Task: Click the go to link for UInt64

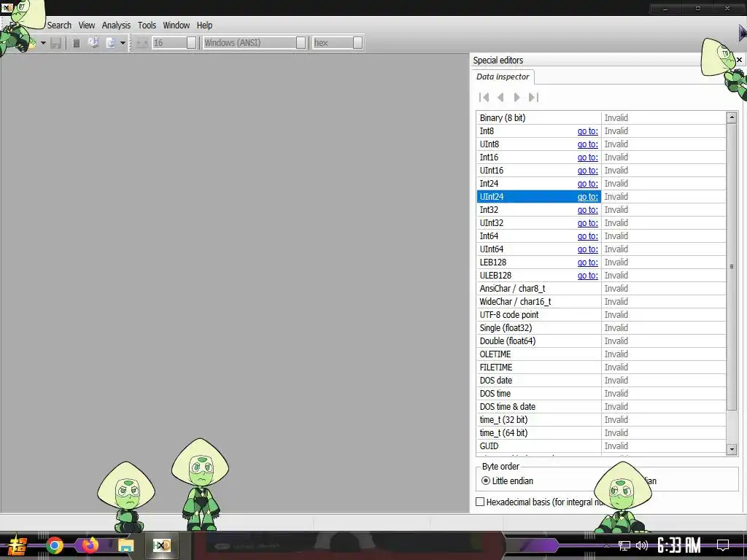Action: click(587, 249)
